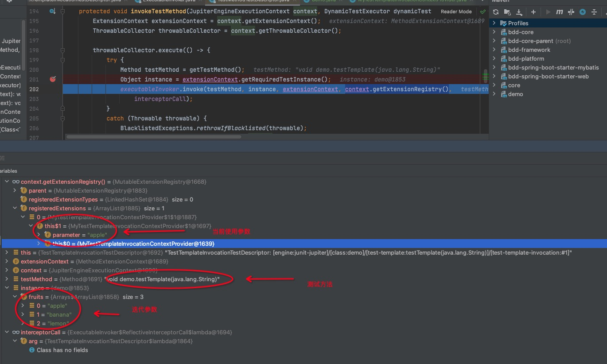
Task: Fold the try block at line 199
Action: click(x=63, y=60)
